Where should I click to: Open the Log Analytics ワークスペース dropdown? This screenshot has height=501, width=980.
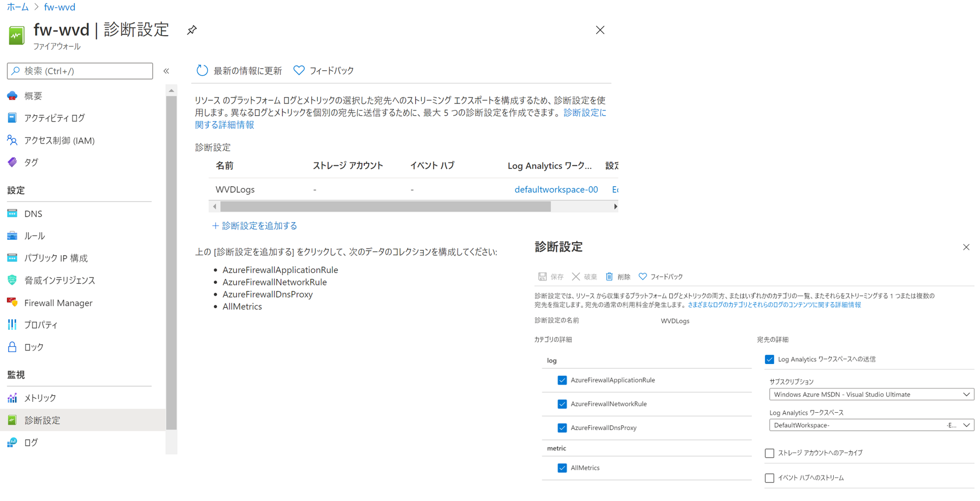871,425
